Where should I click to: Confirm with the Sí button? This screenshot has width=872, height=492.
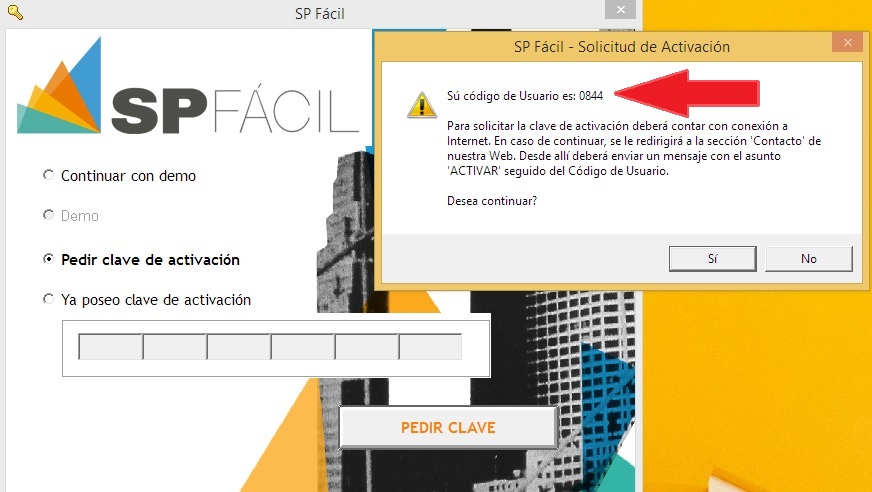[712, 259]
